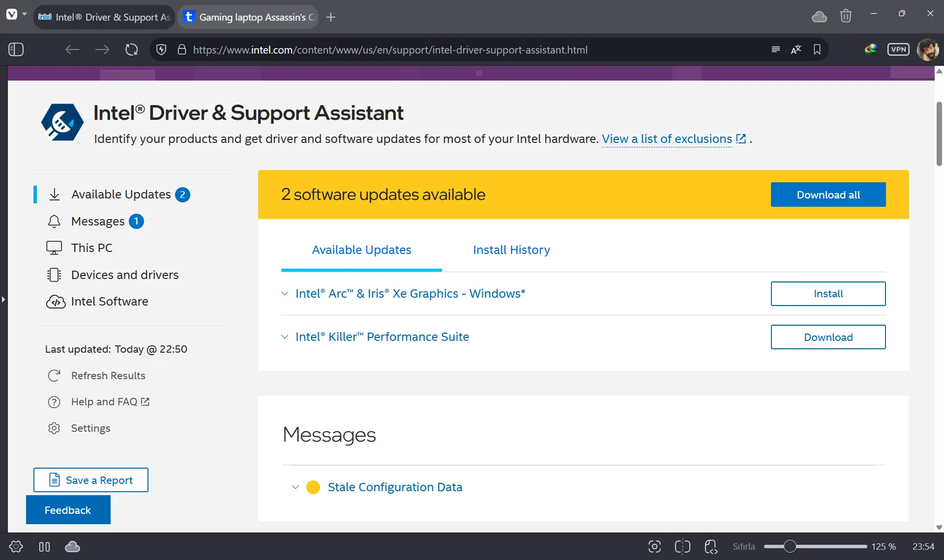
Task: Go forward to the next page
Action: pos(102,50)
